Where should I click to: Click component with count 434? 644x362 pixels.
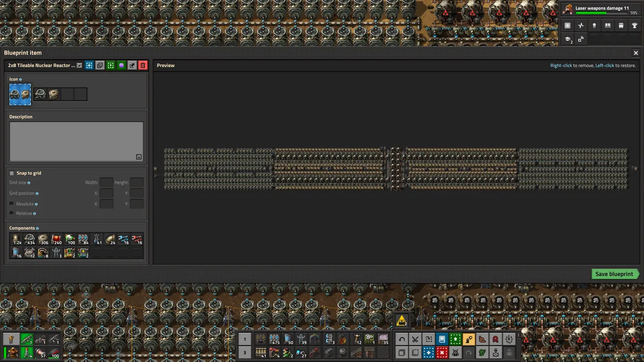[30, 239]
